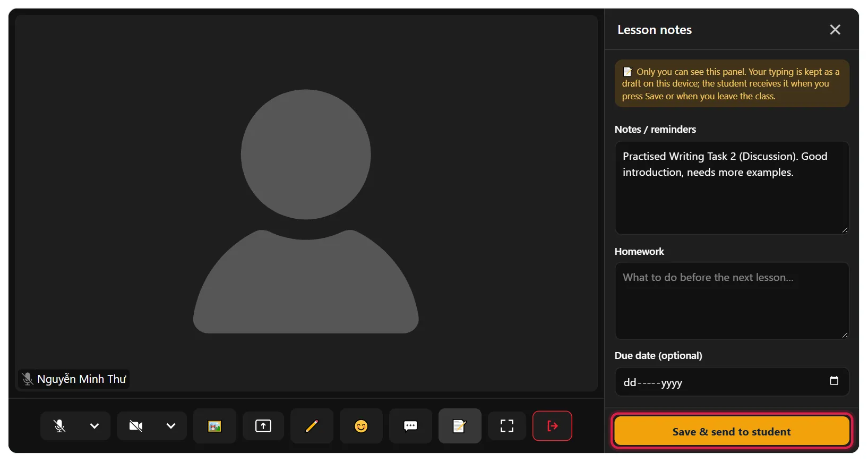
Task: Turn on the camera
Action: tap(136, 426)
